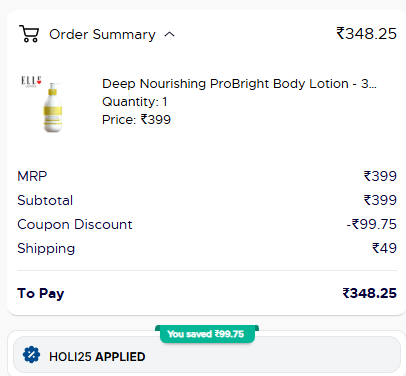Click the Coupon Discount label
This screenshot has height=376, width=406.
pos(75,224)
